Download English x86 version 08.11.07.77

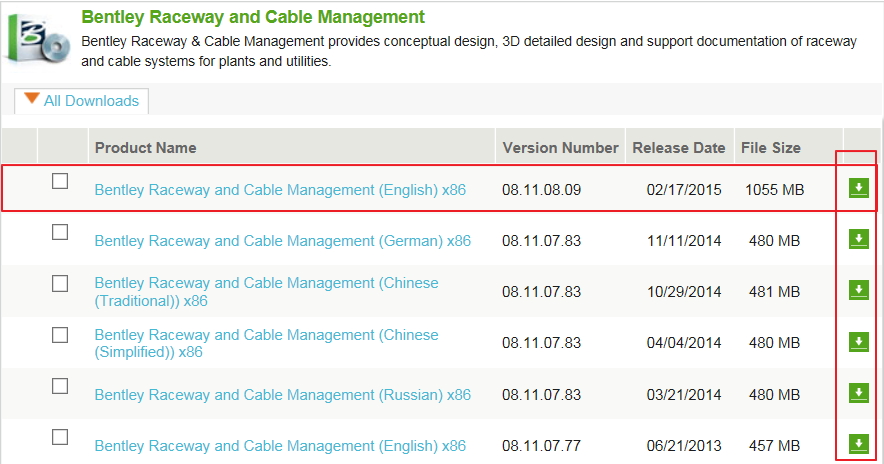(858, 444)
